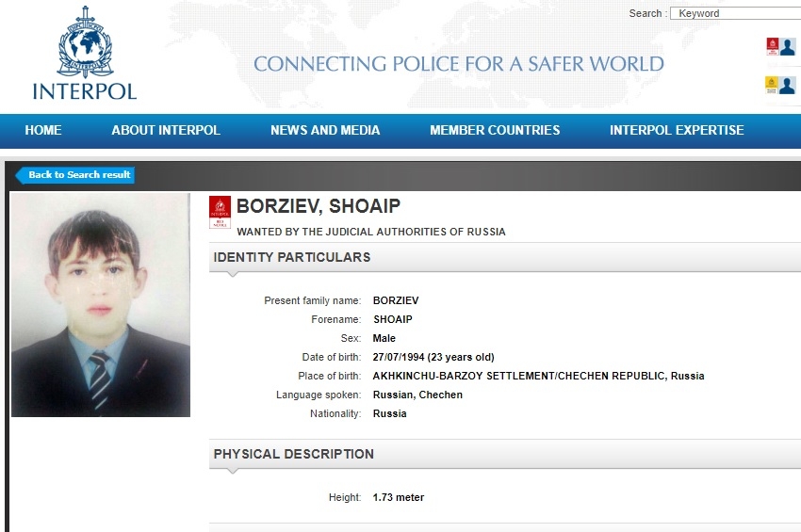Image resolution: width=801 pixels, height=532 pixels.
Task: Open the yellow notice missing persons icon
Action: (772, 86)
